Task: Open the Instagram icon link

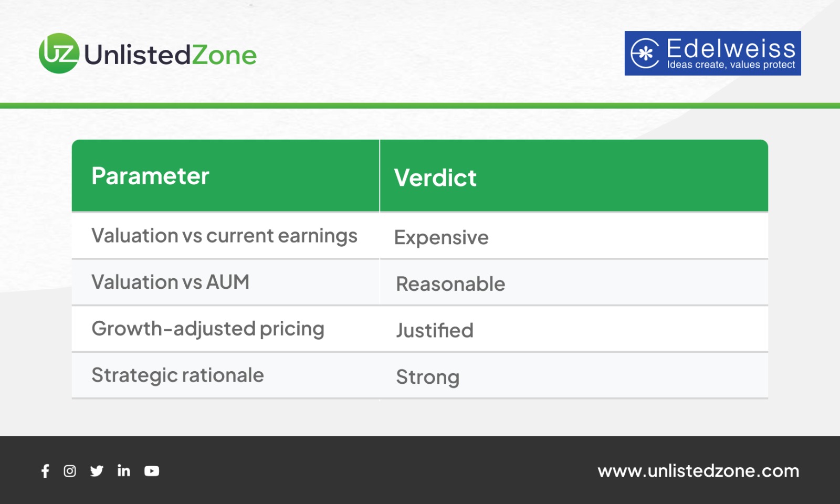Action: point(70,471)
